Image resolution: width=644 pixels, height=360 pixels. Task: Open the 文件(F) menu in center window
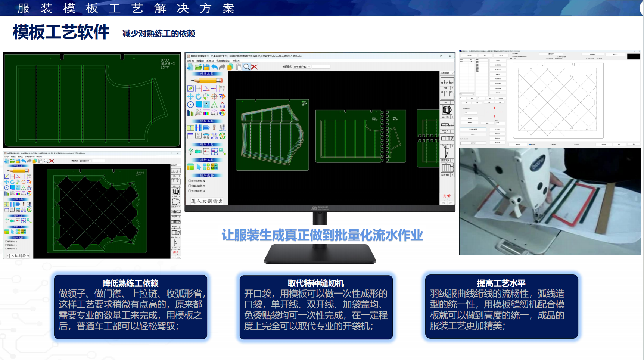click(190, 61)
